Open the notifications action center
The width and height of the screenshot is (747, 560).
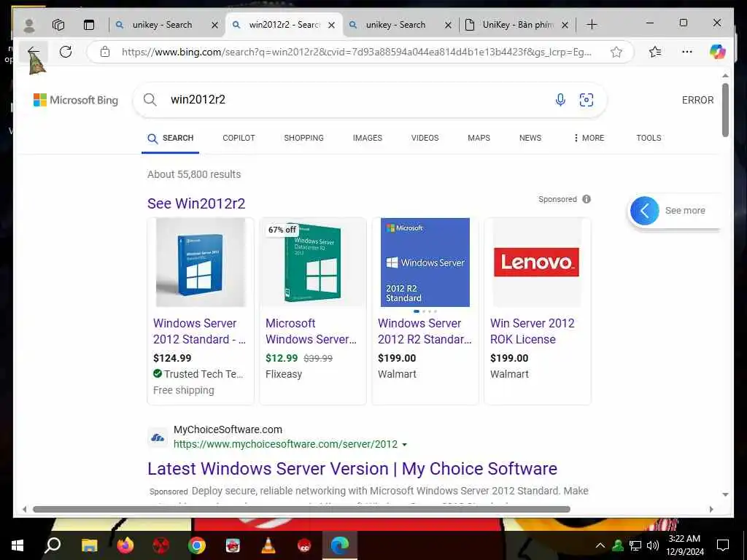click(723, 545)
